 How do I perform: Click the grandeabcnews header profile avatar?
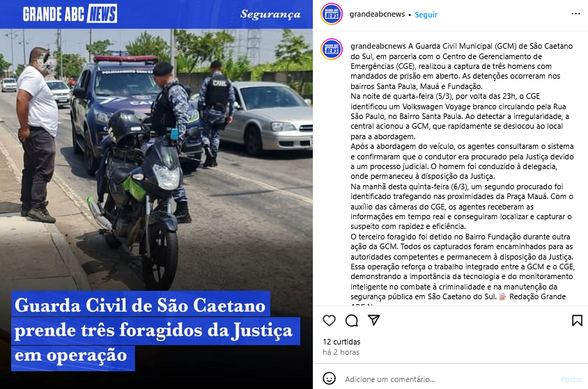[332, 14]
